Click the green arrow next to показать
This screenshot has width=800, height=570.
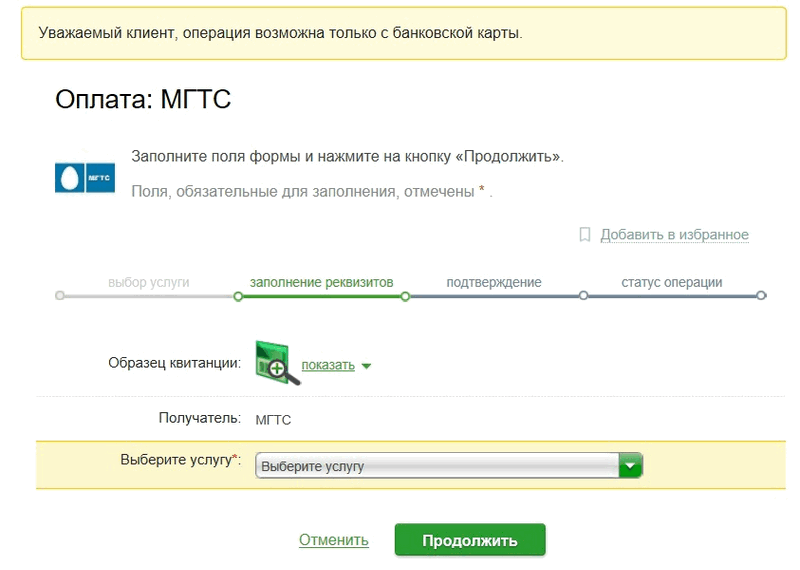click(366, 366)
